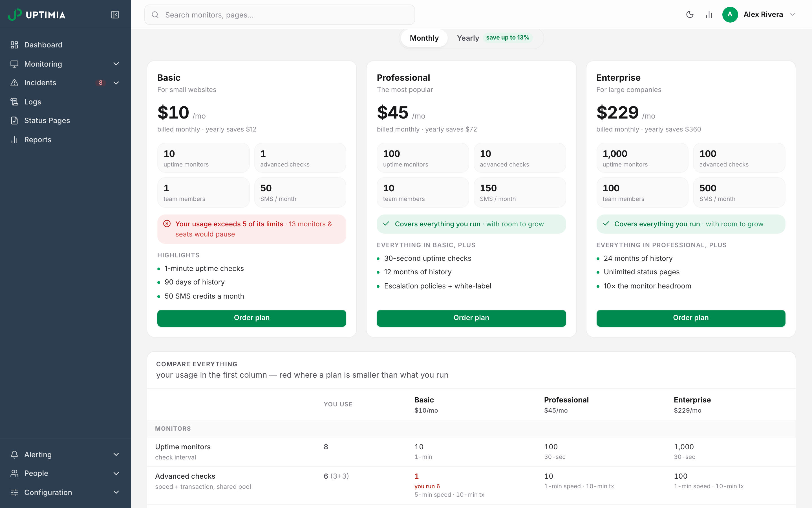The image size is (812, 508).
Task: Click the $229 Enterprise price
Action: click(617, 113)
